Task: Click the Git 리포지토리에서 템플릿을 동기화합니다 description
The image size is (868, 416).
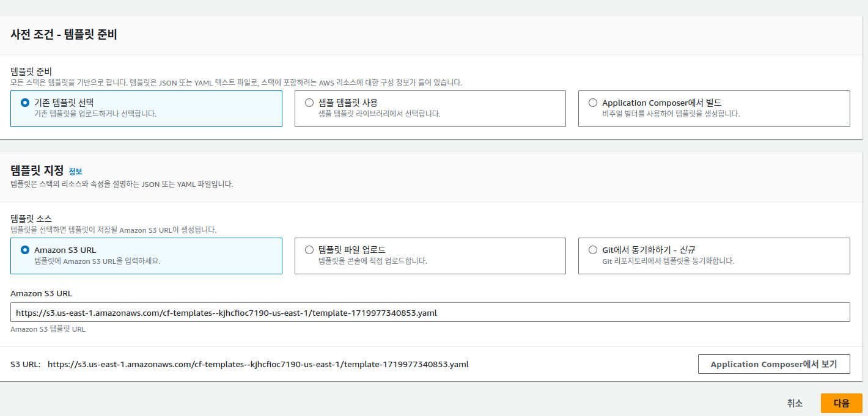Action: point(668,261)
